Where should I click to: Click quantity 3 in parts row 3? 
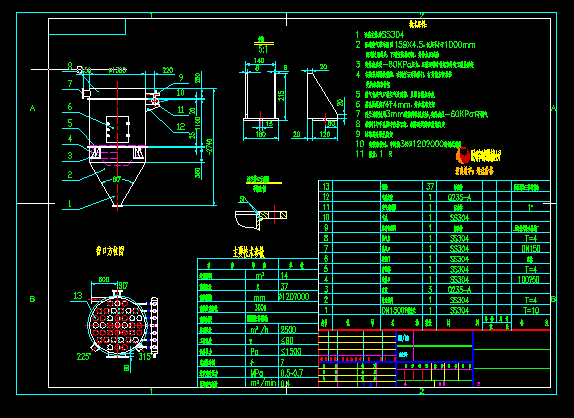[430, 290]
